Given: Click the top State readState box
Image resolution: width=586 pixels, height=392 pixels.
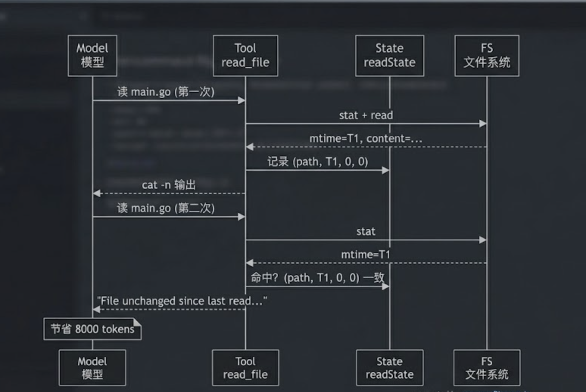Looking at the screenshot, I should pyautogui.click(x=390, y=56).
